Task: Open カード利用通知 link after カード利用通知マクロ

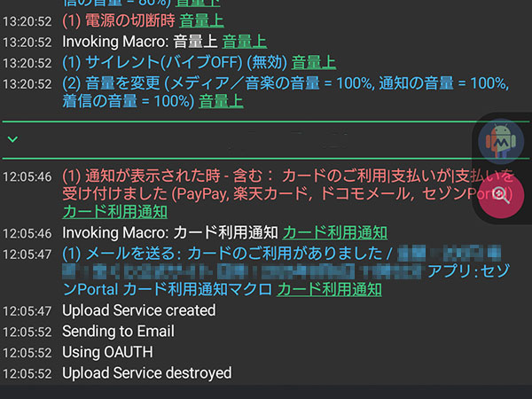Action: coord(329,290)
